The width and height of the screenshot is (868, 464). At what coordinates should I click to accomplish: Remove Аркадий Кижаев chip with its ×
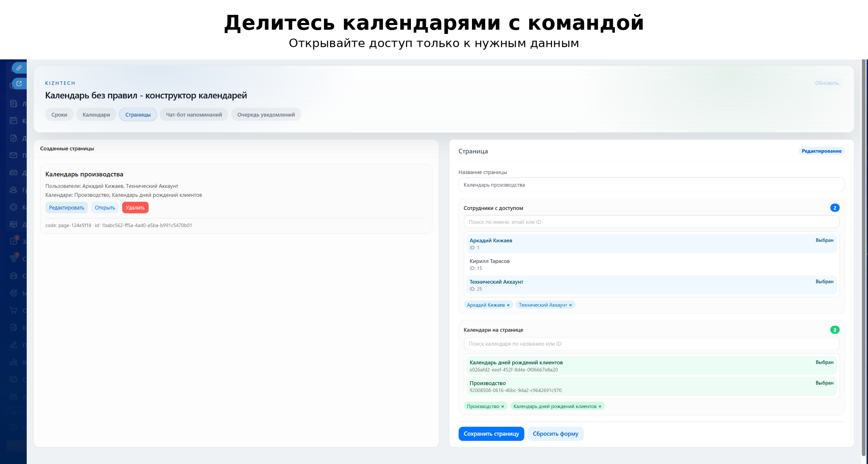(508, 305)
